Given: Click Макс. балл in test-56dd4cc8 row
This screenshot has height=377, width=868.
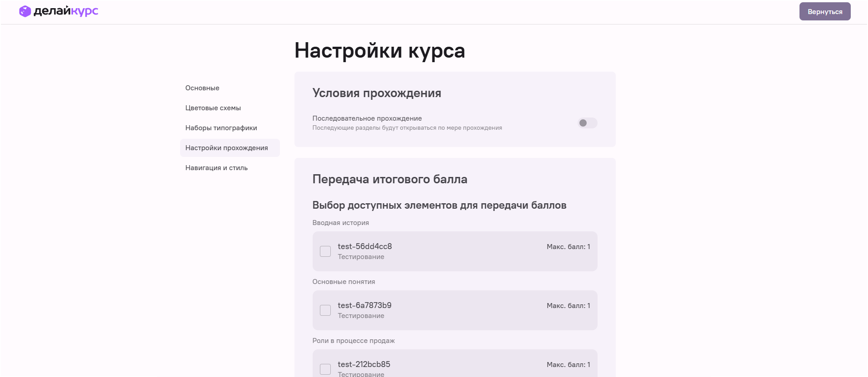Looking at the screenshot, I should (x=568, y=247).
